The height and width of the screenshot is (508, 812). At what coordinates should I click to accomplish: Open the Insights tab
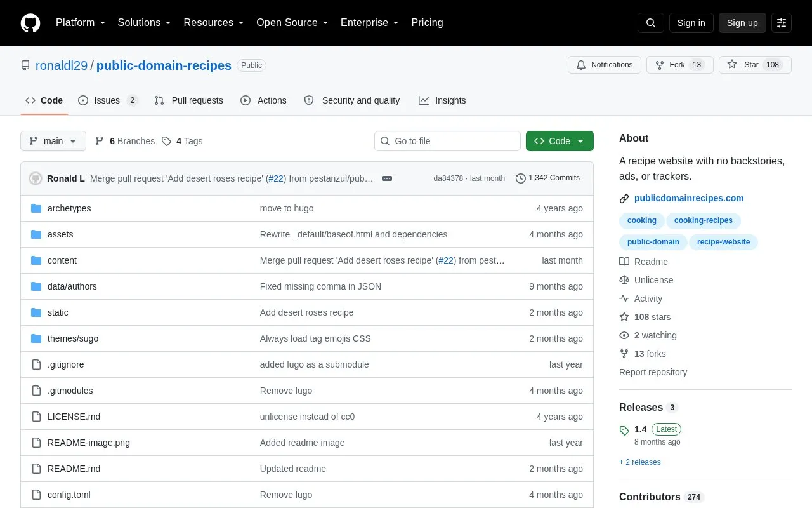tap(442, 100)
